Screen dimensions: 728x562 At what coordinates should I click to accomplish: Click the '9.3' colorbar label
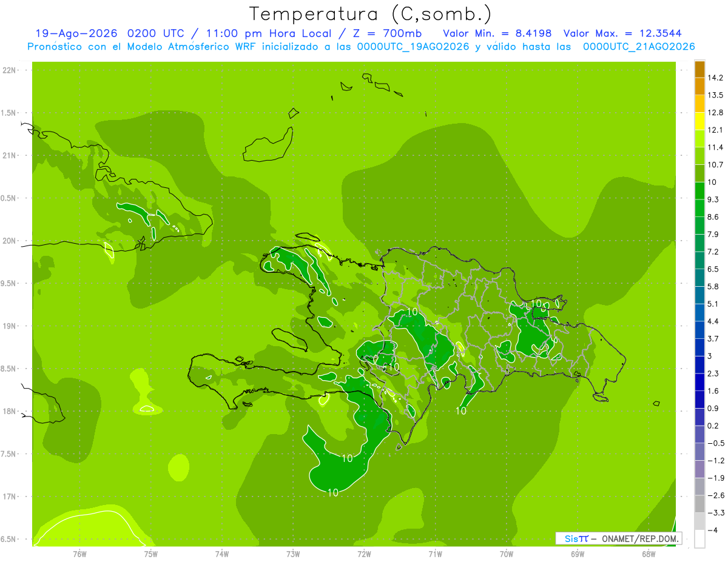[713, 199]
